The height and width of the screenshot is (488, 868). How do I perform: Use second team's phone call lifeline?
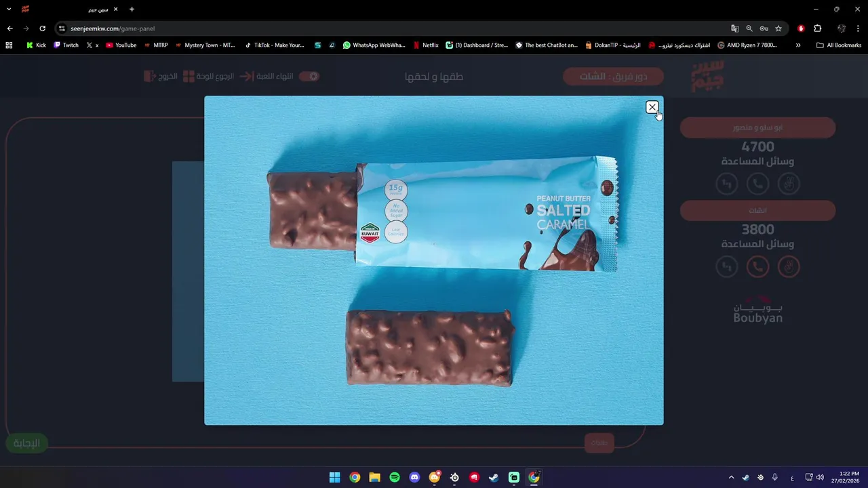757,266
